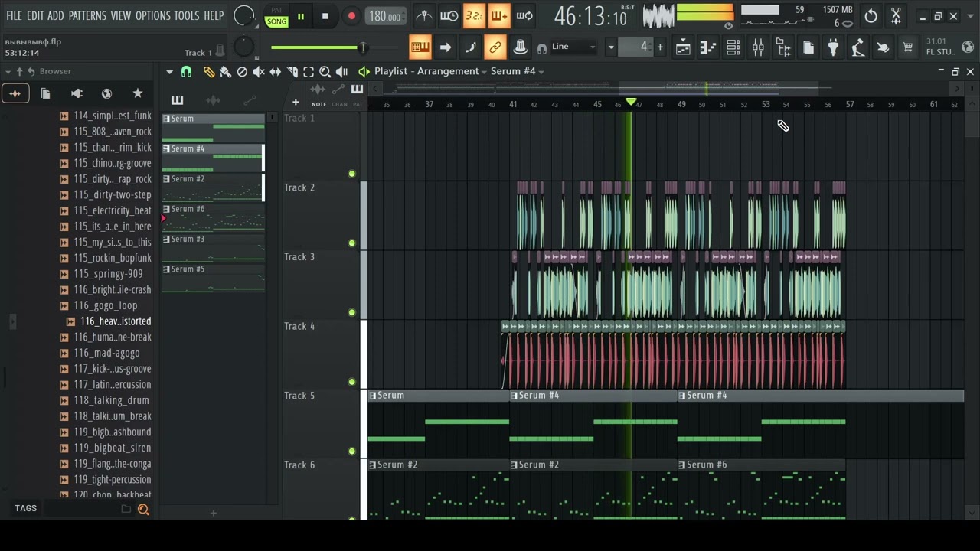Open the ADD menu

click(56, 15)
